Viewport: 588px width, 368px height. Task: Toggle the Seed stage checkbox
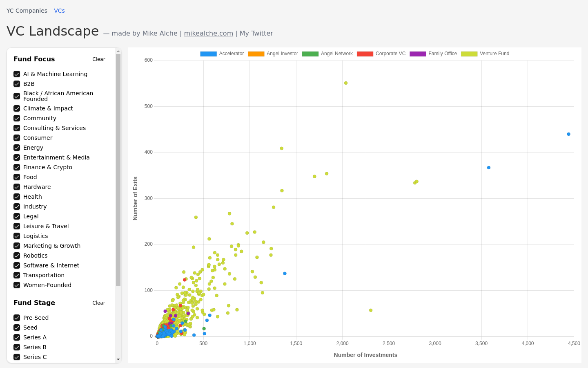tap(17, 328)
